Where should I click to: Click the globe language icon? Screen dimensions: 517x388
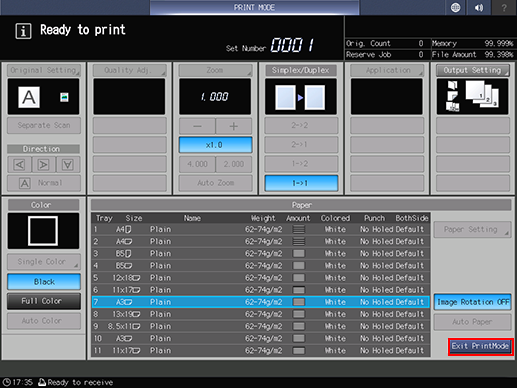455,7
